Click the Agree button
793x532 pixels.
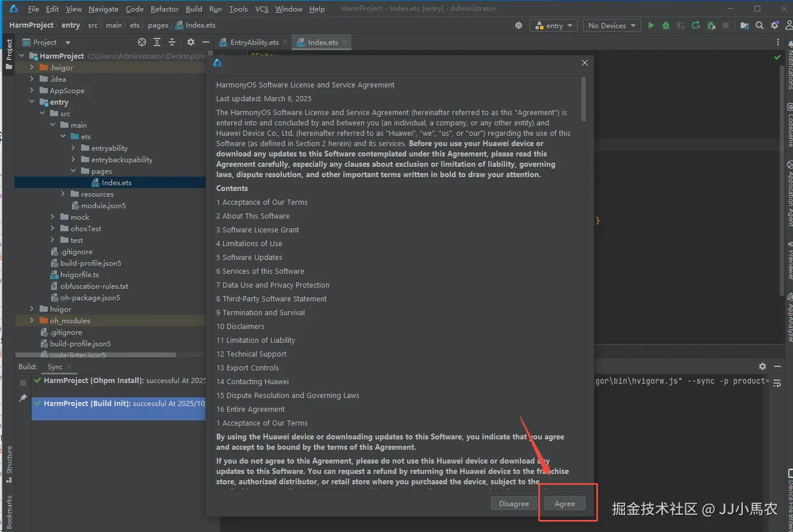click(565, 503)
